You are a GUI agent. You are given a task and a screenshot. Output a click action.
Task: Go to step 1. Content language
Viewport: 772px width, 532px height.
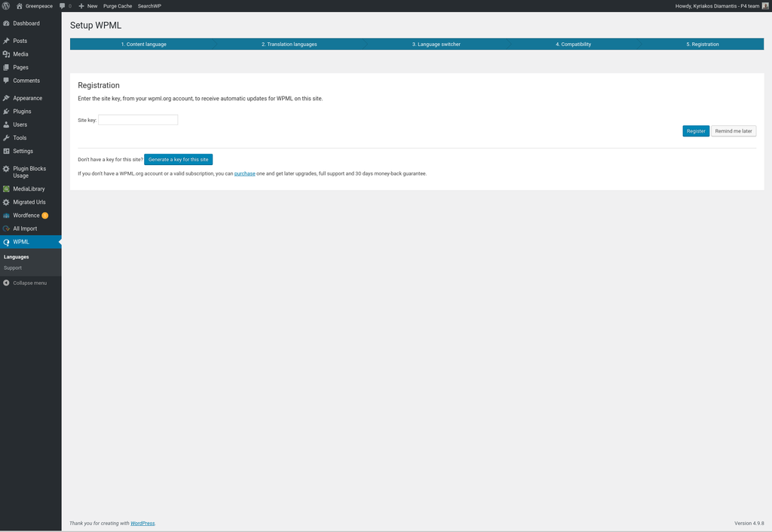point(144,44)
